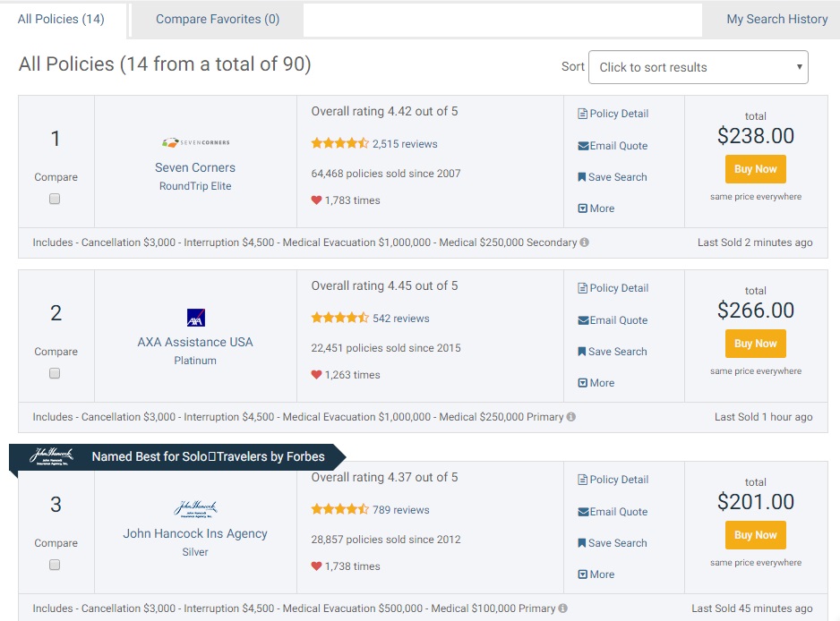The image size is (840, 621).
Task: Click Save Search bookmark icon for Seven Corners
Action: tap(582, 176)
